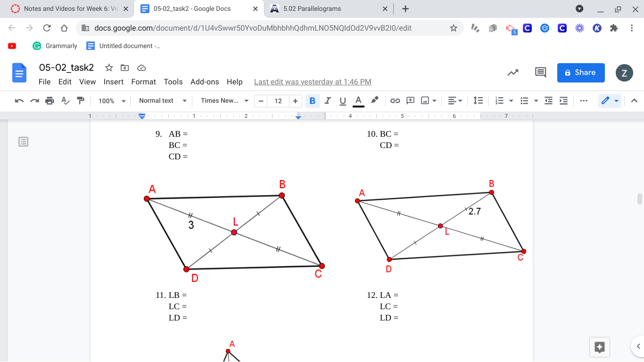
Task: Open the Help menu
Action: pyautogui.click(x=235, y=82)
